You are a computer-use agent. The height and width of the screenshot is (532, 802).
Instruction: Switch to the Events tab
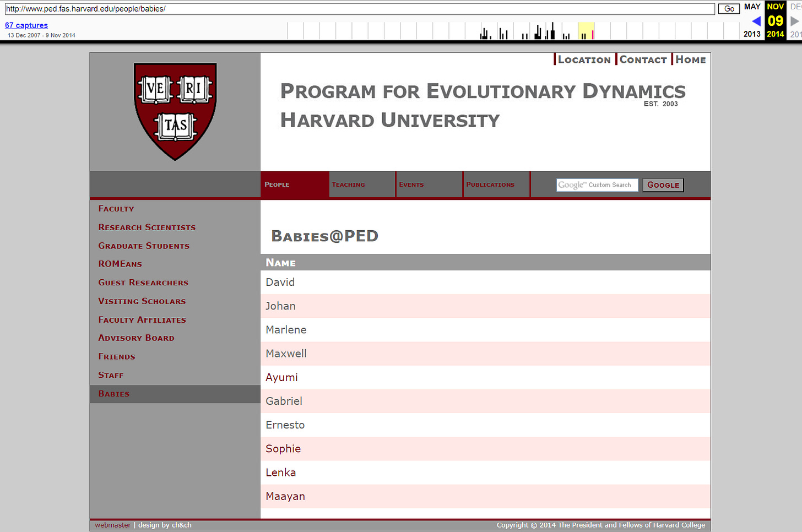point(429,184)
